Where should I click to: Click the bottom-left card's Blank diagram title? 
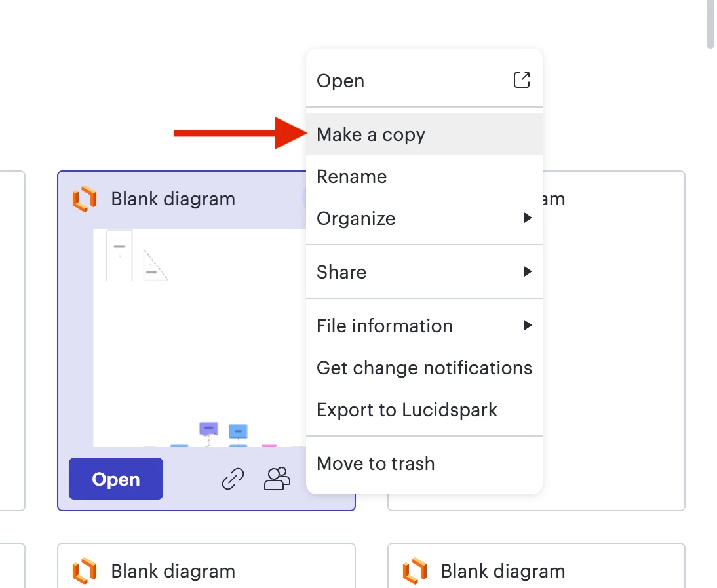tap(173, 571)
